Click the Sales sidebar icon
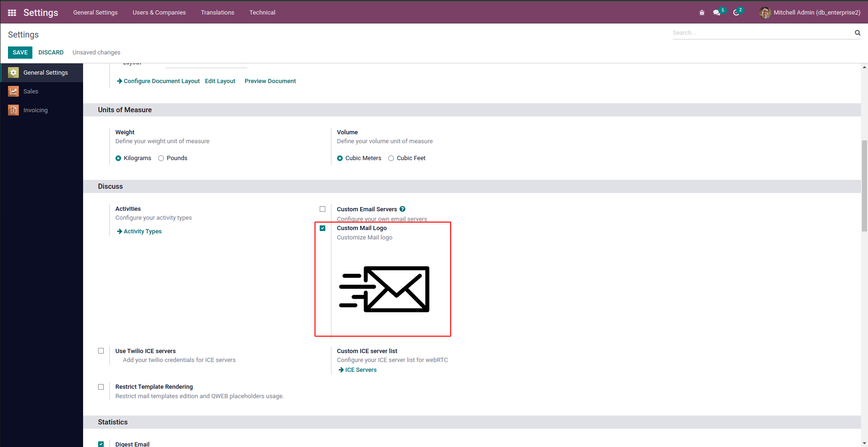The width and height of the screenshot is (868, 447). coord(14,92)
